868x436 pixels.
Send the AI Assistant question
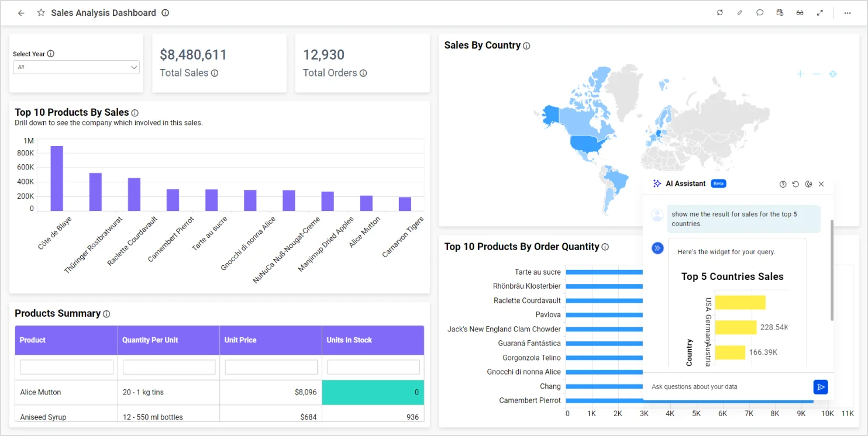point(820,387)
